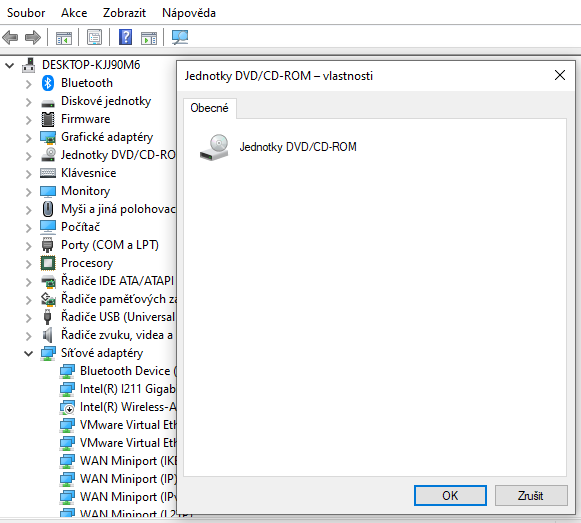Image resolution: width=581 pixels, height=523 pixels.
Task: Click the show/hide action pane icon
Action: 149,38
